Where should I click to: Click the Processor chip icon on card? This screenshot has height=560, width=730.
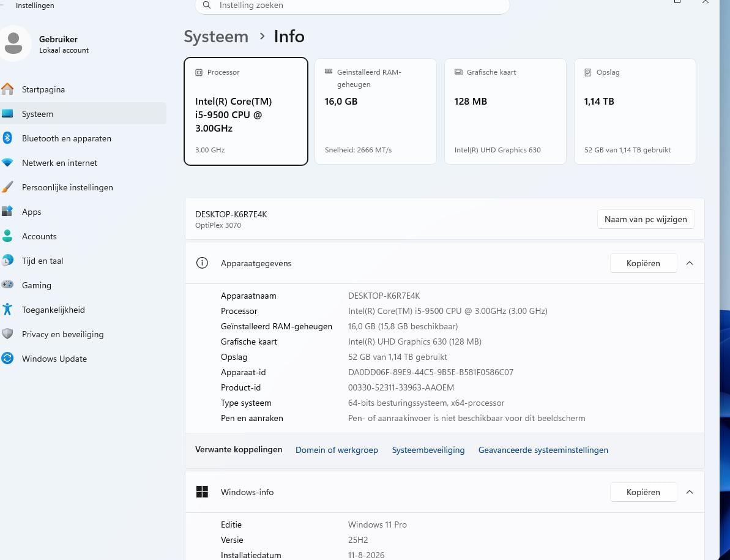(x=199, y=72)
